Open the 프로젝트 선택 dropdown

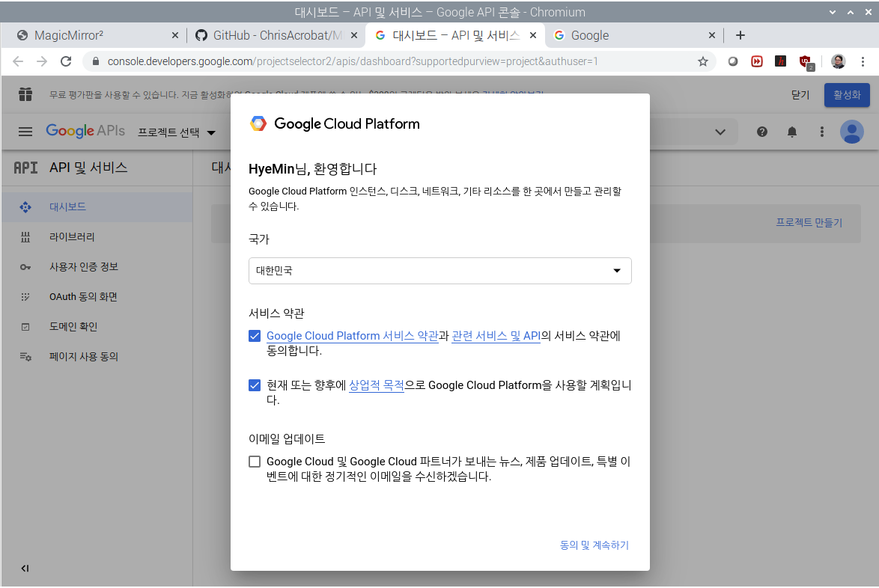177,132
